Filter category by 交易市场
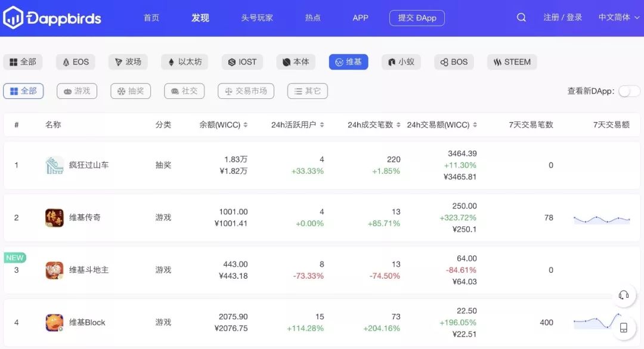Screen dimensions: 644x349 pyautogui.click(x=246, y=91)
